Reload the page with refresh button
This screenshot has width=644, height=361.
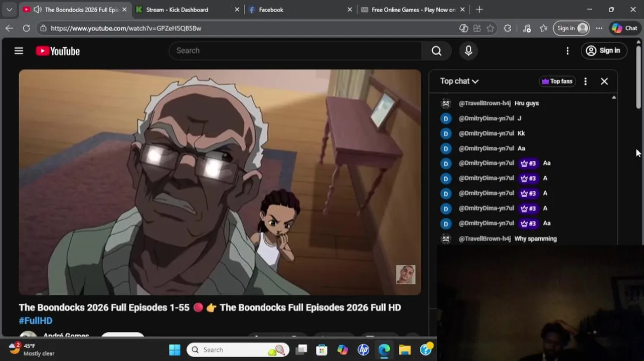click(26, 28)
